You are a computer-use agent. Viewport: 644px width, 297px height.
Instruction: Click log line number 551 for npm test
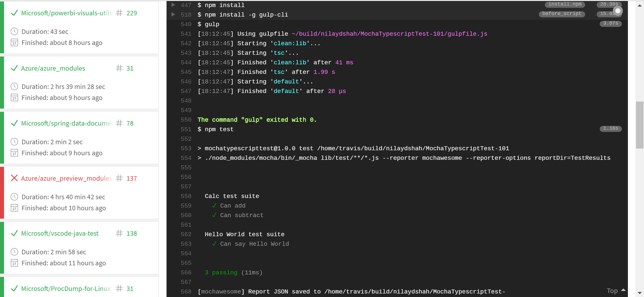186,129
